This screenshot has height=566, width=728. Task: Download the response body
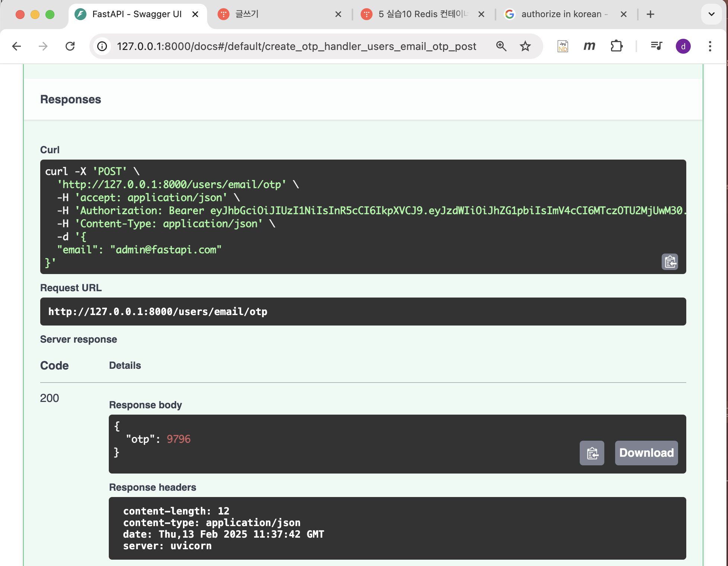[x=646, y=453]
